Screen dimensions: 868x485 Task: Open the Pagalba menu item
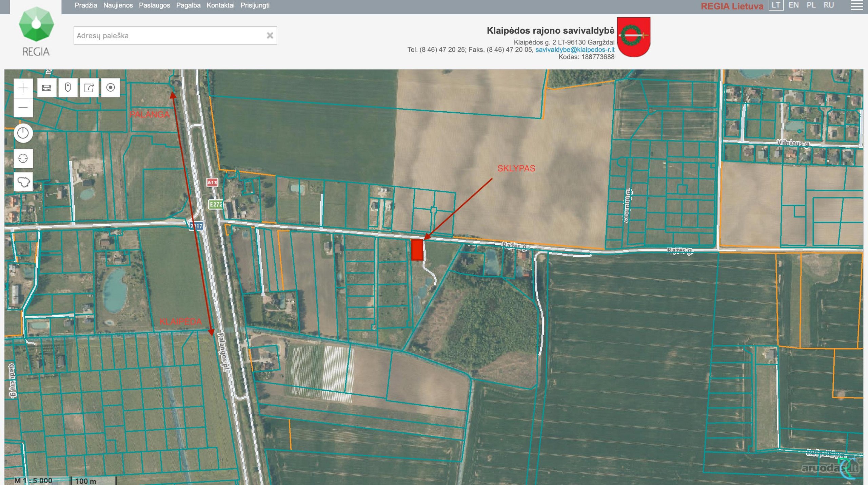(188, 5)
